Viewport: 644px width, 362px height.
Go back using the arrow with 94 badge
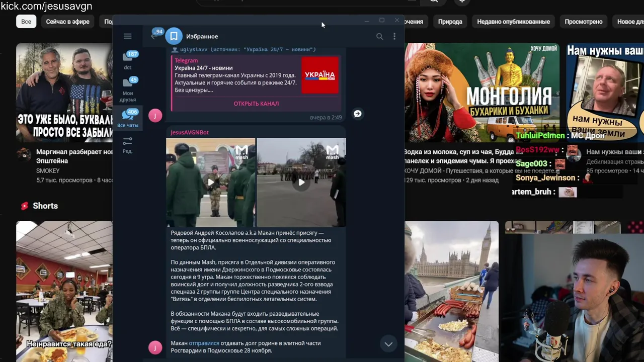156,35
